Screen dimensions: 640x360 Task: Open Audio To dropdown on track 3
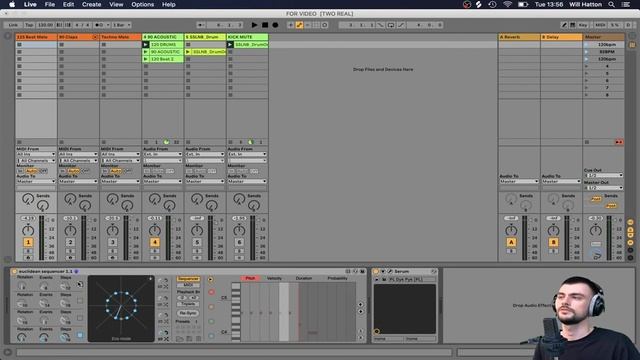click(x=120, y=181)
